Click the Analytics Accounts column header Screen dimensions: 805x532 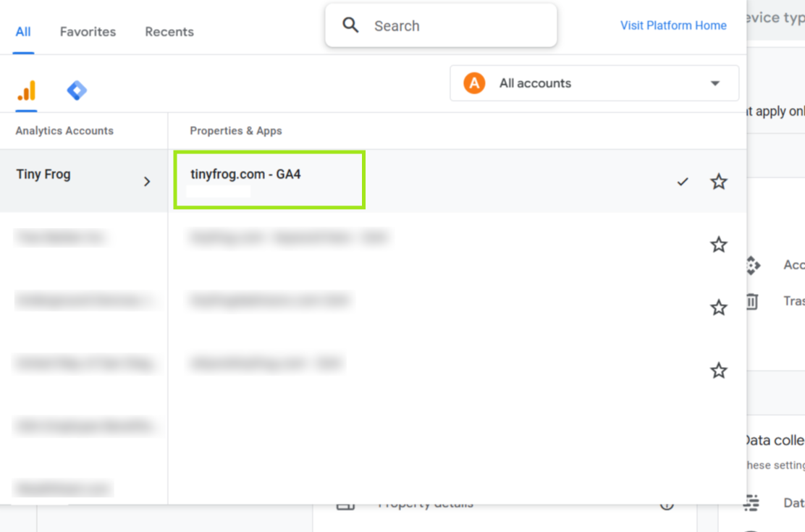tap(64, 131)
